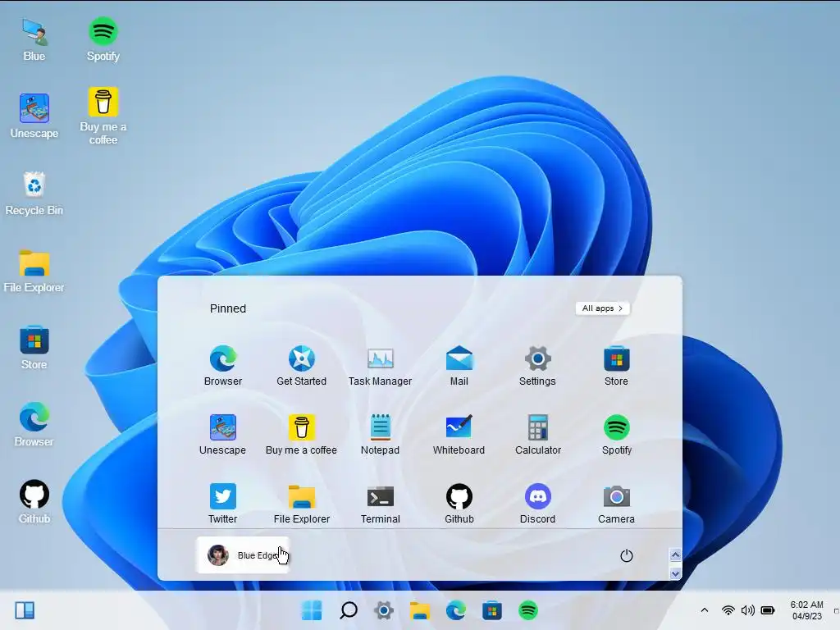Select the Store desktop shortcut

(x=34, y=348)
